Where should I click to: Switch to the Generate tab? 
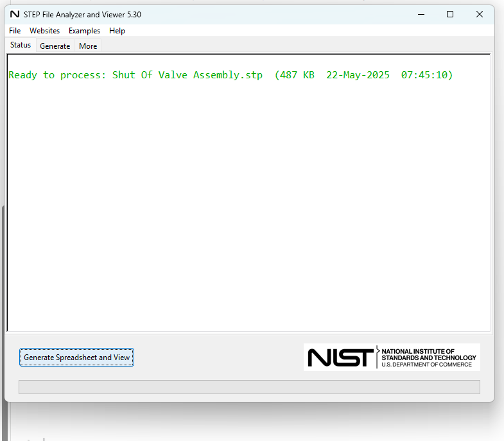(55, 46)
